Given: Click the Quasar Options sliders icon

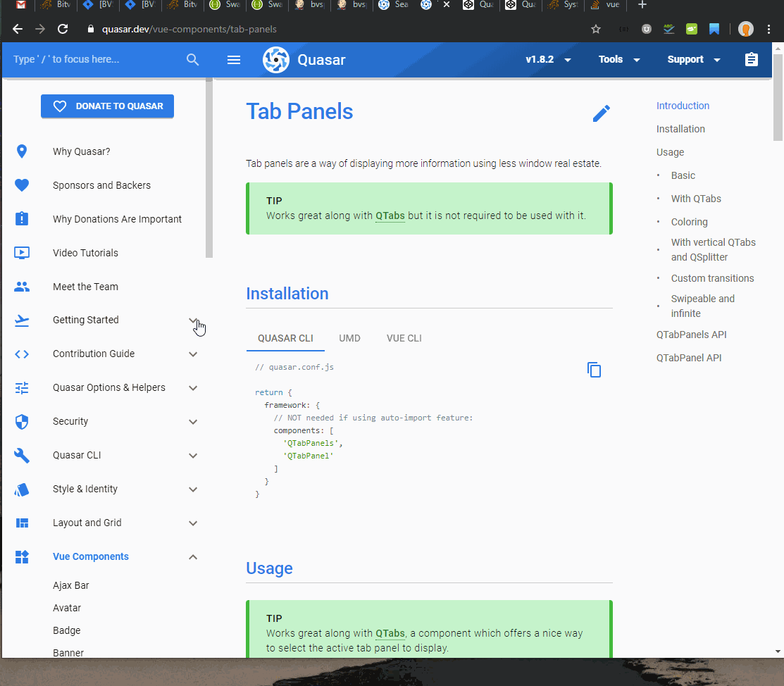Looking at the screenshot, I should click(22, 387).
